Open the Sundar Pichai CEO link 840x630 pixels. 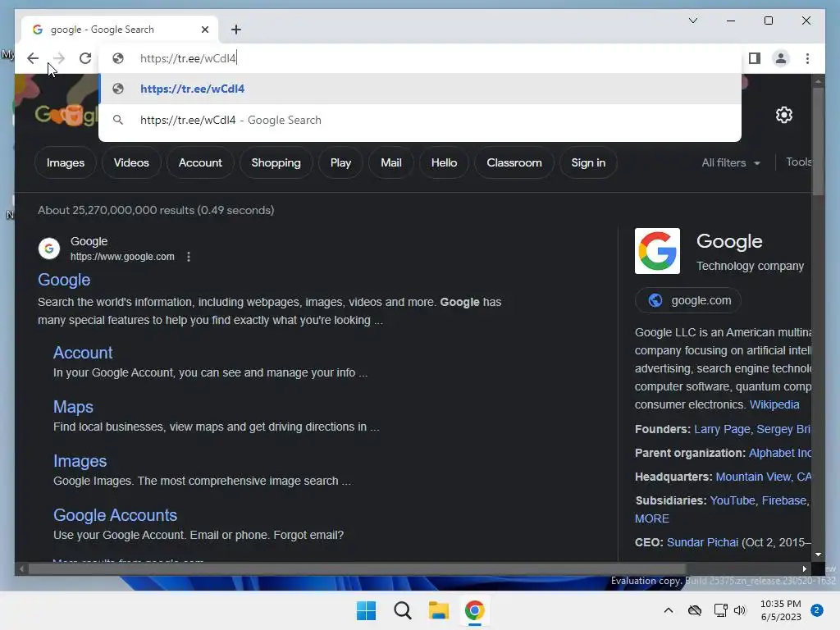point(702,542)
